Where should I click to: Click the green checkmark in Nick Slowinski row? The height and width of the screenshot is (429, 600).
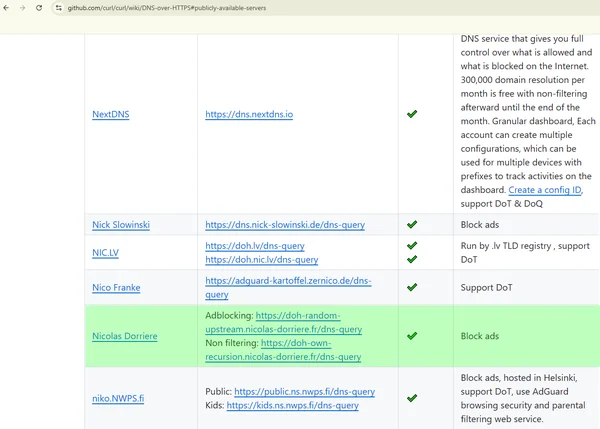(x=412, y=224)
